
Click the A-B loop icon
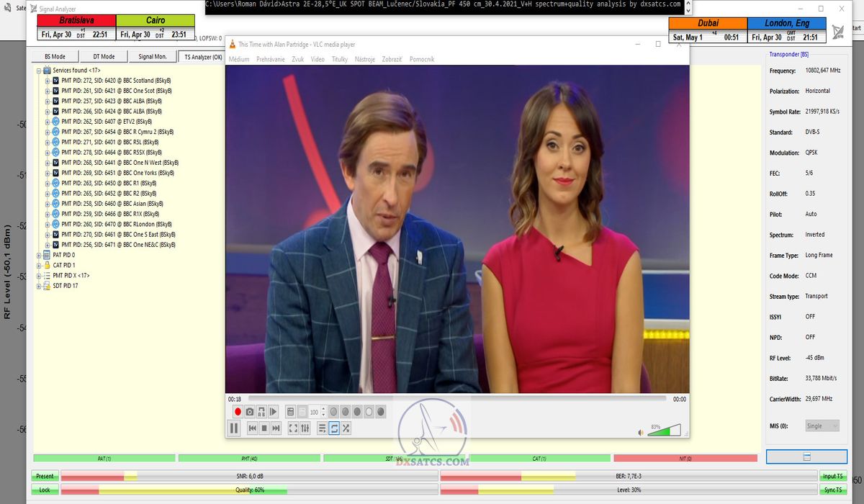pos(261,412)
